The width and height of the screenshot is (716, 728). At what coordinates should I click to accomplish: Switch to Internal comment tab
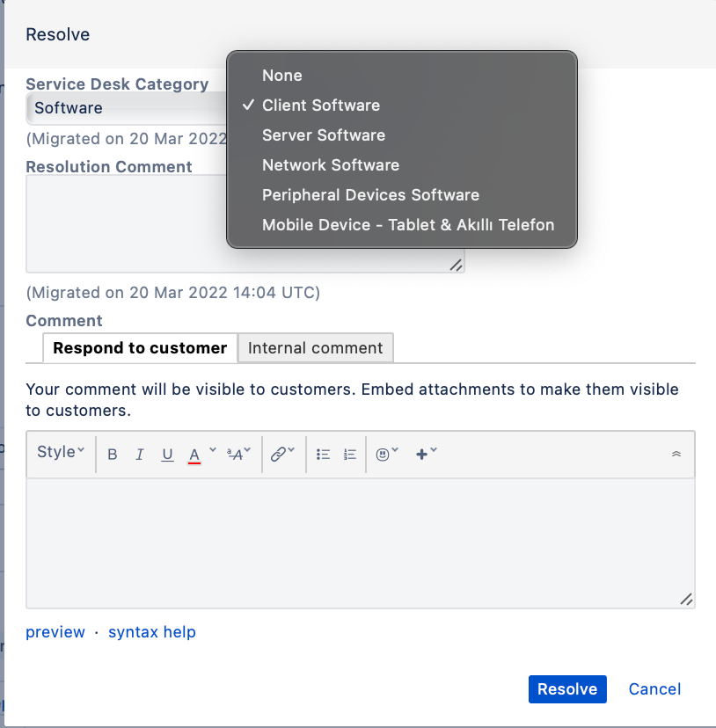click(316, 348)
